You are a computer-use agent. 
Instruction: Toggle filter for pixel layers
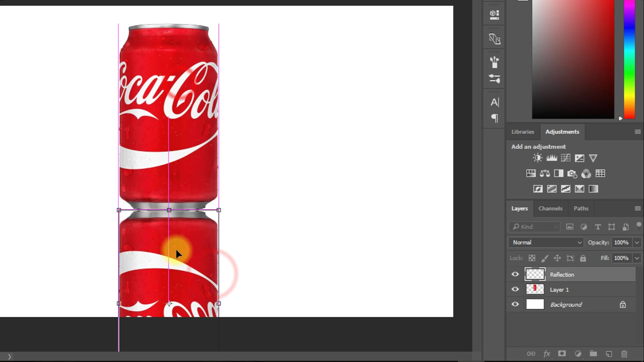[570, 227]
